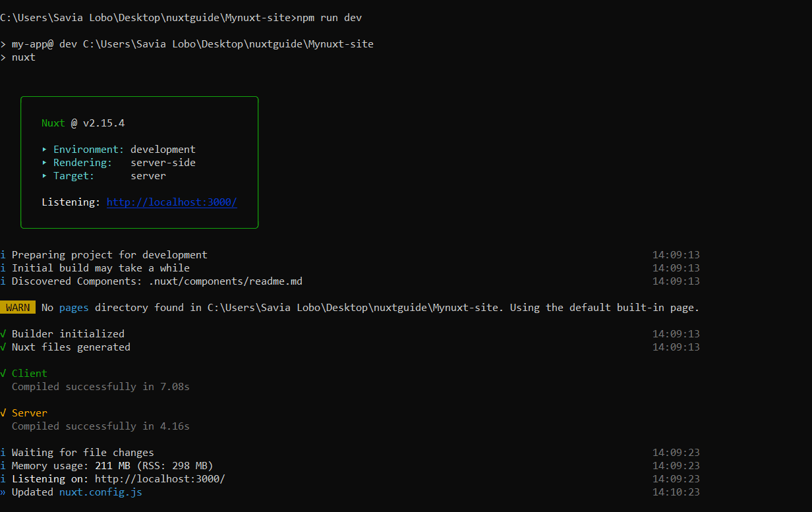The height and width of the screenshot is (512, 812).
Task: Click the localhost URL after 'Listening on:'
Action: pyautogui.click(x=159, y=479)
